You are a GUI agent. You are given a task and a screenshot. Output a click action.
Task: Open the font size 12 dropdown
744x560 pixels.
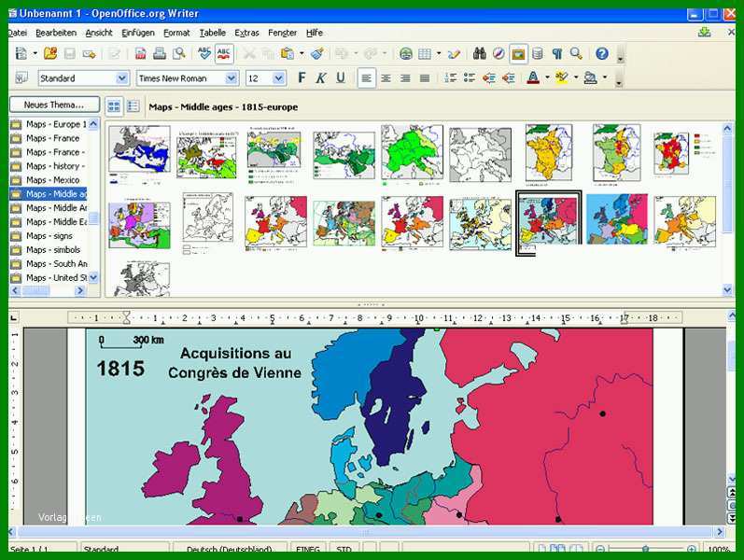click(x=278, y=78)
